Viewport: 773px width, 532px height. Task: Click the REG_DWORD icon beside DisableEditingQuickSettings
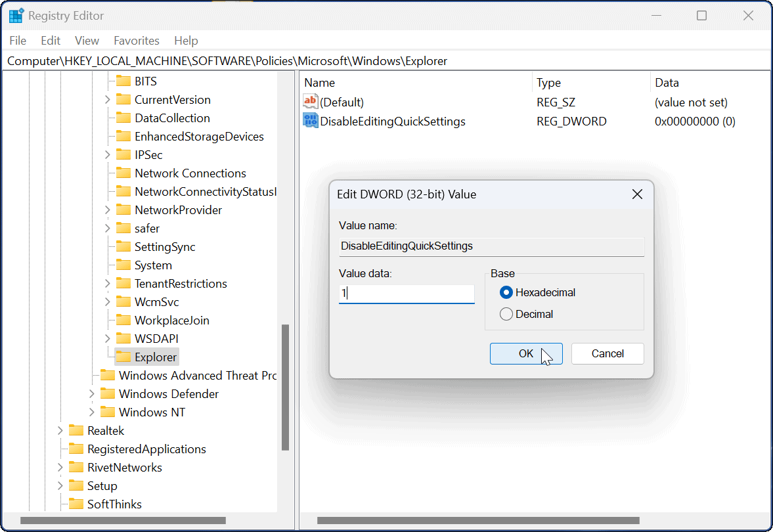coord(310,121)
